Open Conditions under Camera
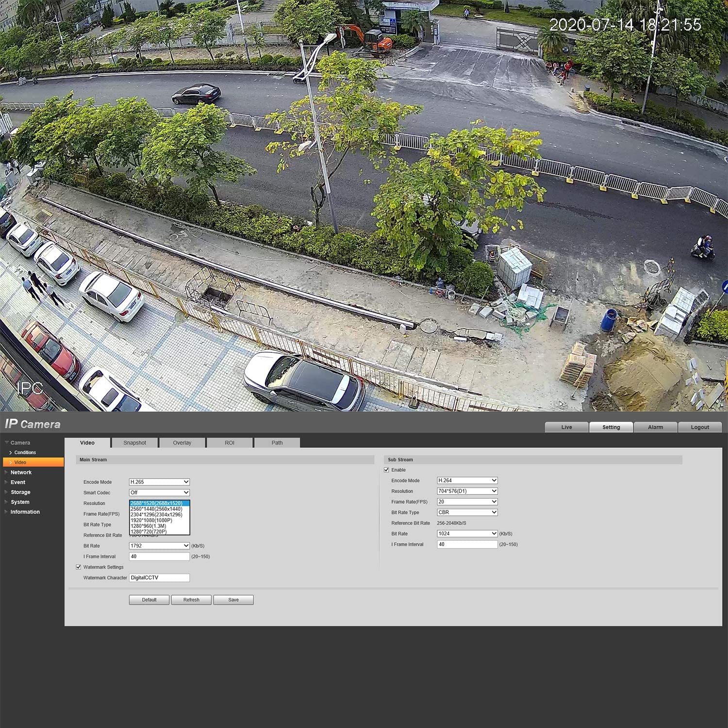This screenshot has height=728, width=728. [25, 452]
